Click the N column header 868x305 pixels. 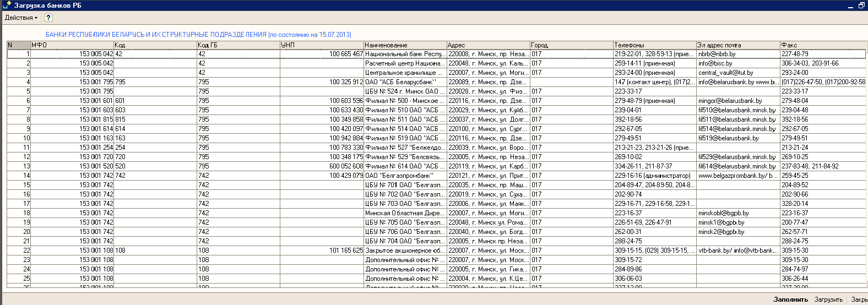(x=18, y=45)
